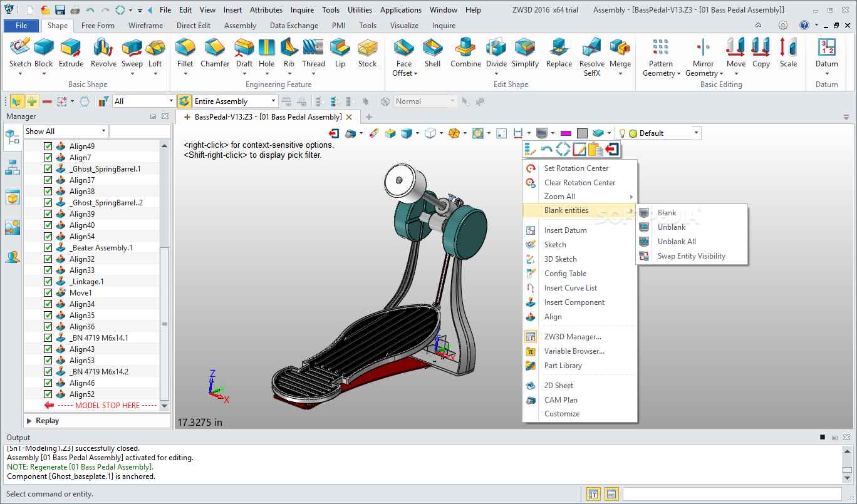Open the Entire Assembly dropdown
This screenshot has height=504, width=857.
pyautogui.click(x=273, y=101)
